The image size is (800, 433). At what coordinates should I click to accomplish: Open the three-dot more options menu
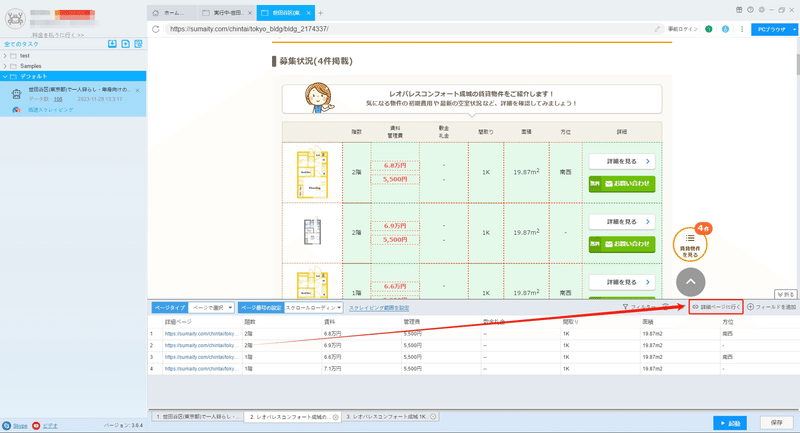[742, 29]
